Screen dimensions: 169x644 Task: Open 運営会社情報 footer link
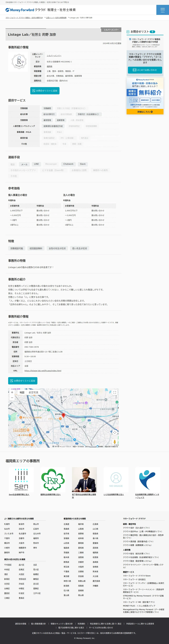pyautogui.click(x=21, y=624)
